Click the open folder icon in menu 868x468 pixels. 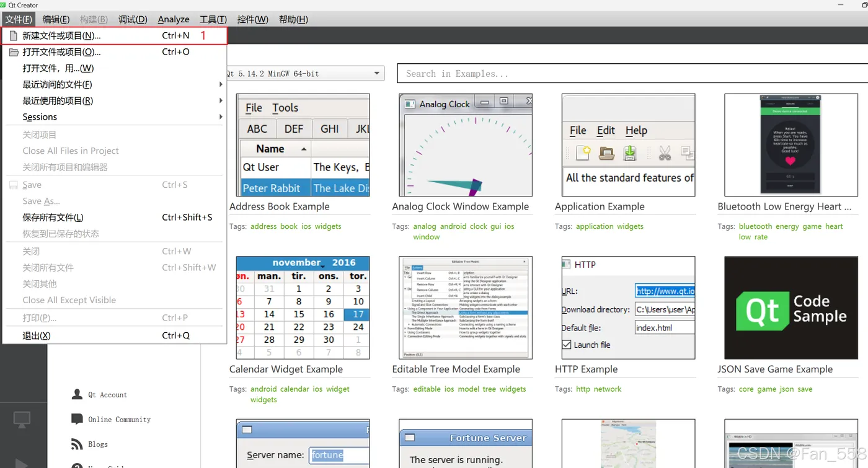coord(14,52)
